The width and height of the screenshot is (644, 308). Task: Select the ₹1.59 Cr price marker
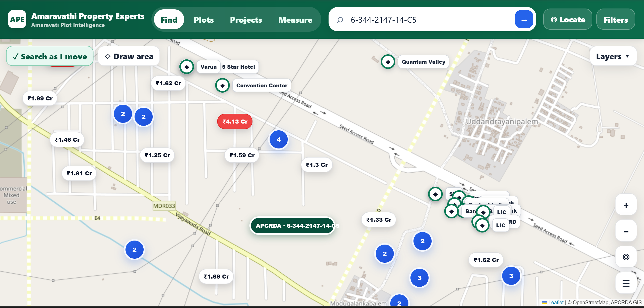[242, 155]
